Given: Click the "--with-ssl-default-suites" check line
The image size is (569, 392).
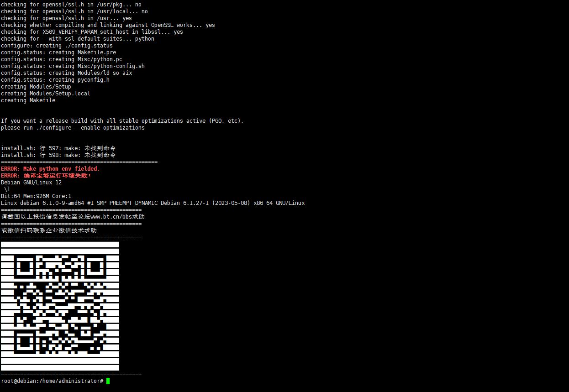Looking at the screenshot, I should coord(78,39).
